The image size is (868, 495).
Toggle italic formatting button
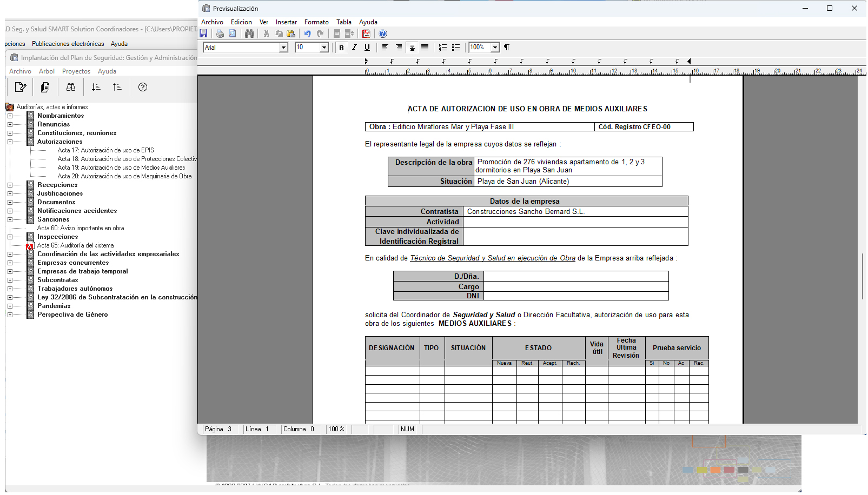click(x=354, y=48)
